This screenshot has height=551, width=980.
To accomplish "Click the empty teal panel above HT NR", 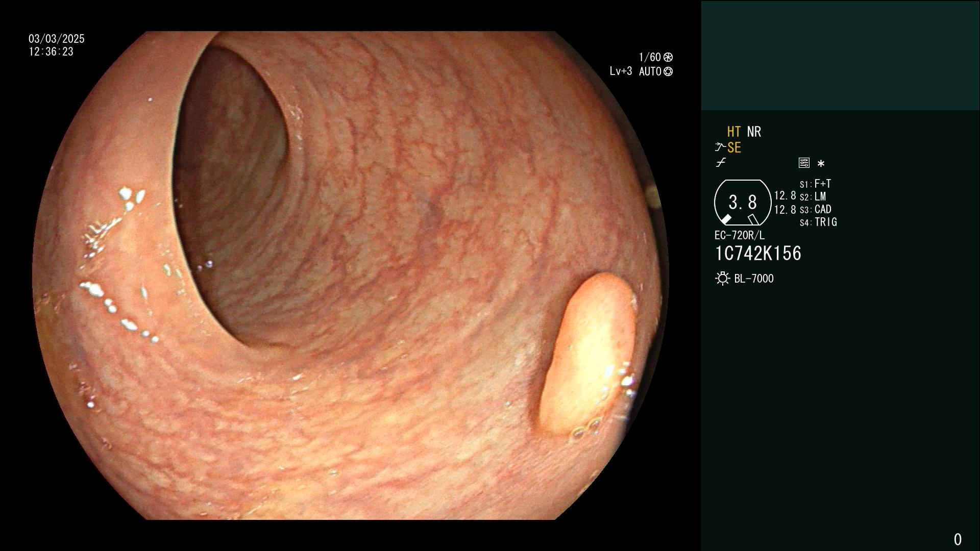I will tap(840, 55).
